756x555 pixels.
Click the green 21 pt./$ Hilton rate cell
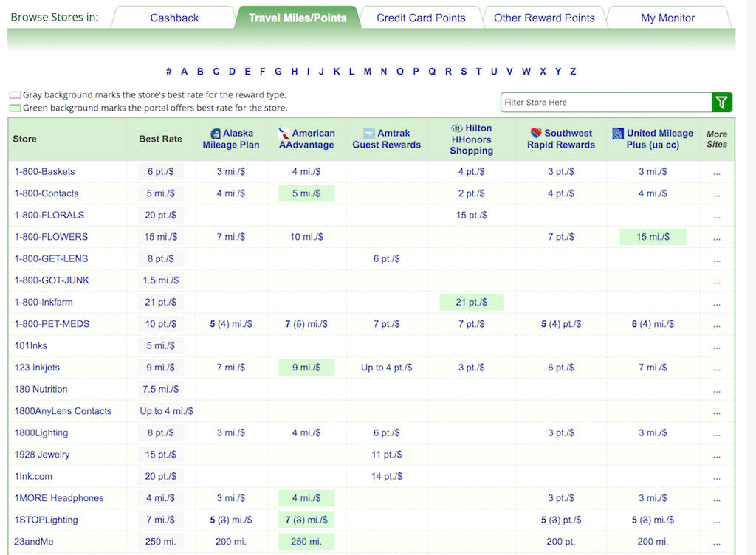point(471,303)
